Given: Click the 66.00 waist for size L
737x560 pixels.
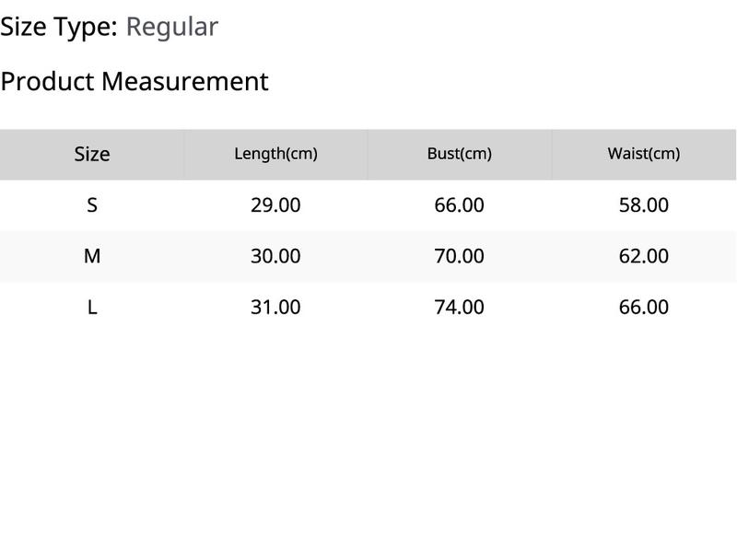Looking at the screenshot, I should [643, 307].
